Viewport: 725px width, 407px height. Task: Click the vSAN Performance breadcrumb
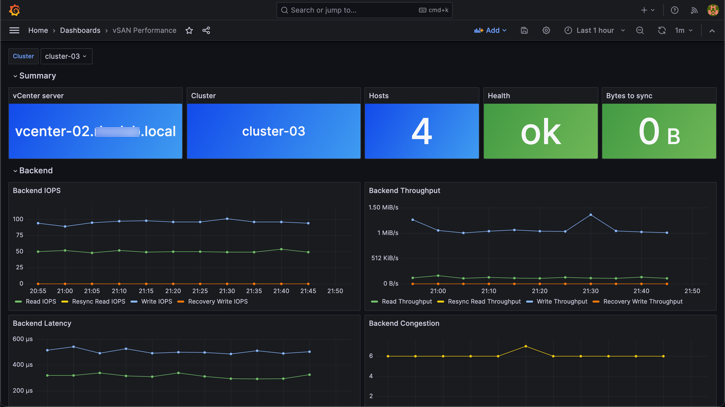click(x=144, y=31)
